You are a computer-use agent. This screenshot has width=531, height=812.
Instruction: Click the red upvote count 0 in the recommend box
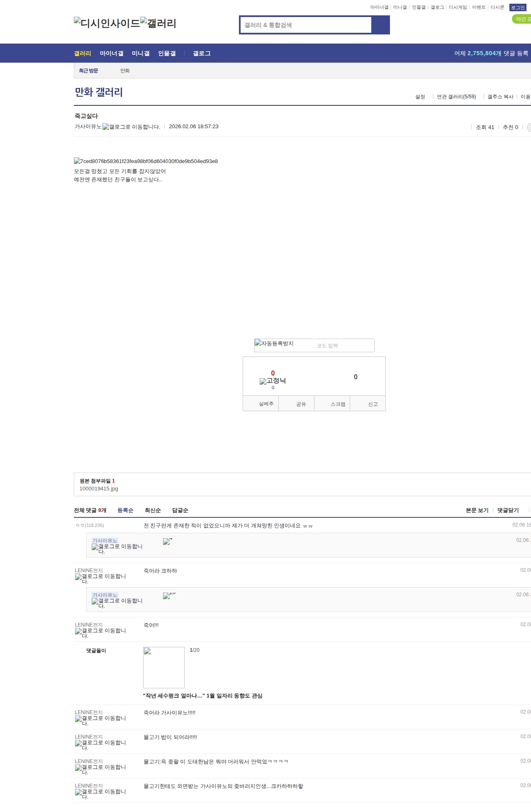[x=273, y=373]
